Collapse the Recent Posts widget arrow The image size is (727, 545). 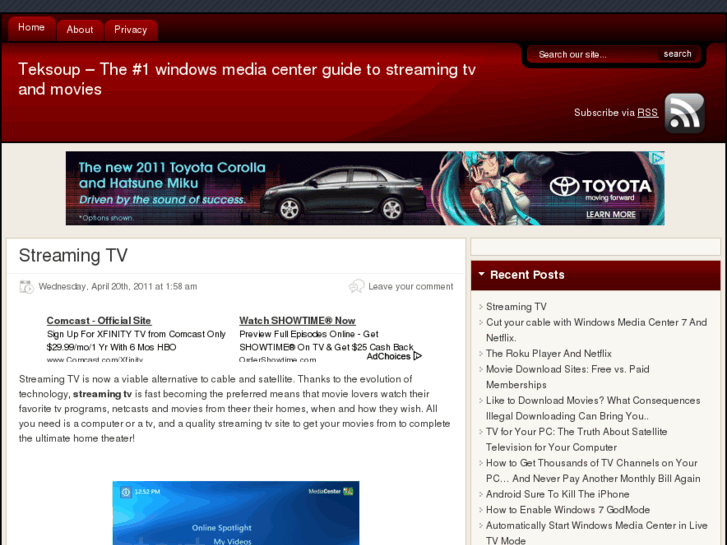click(481, 274)
